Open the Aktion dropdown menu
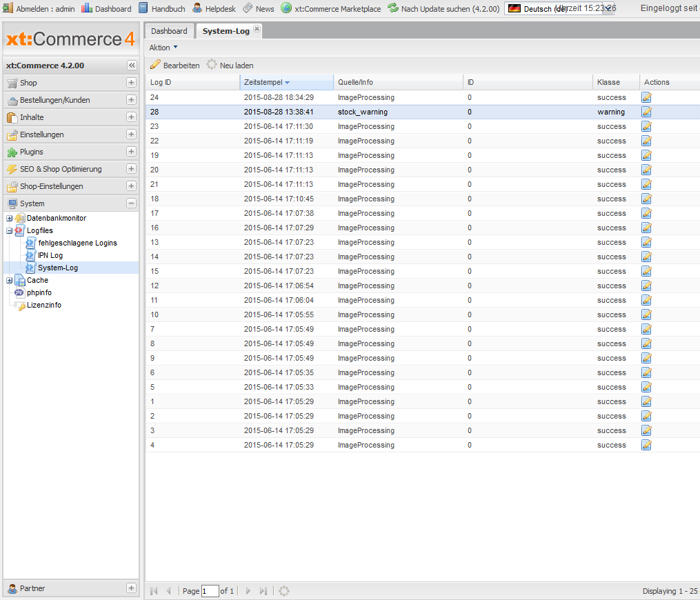 coord(163,48)
